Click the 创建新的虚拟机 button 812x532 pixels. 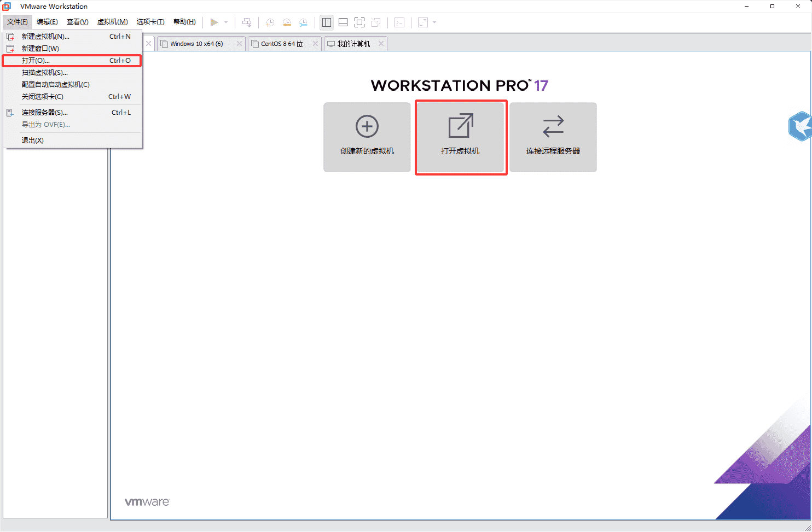(367, 137)
